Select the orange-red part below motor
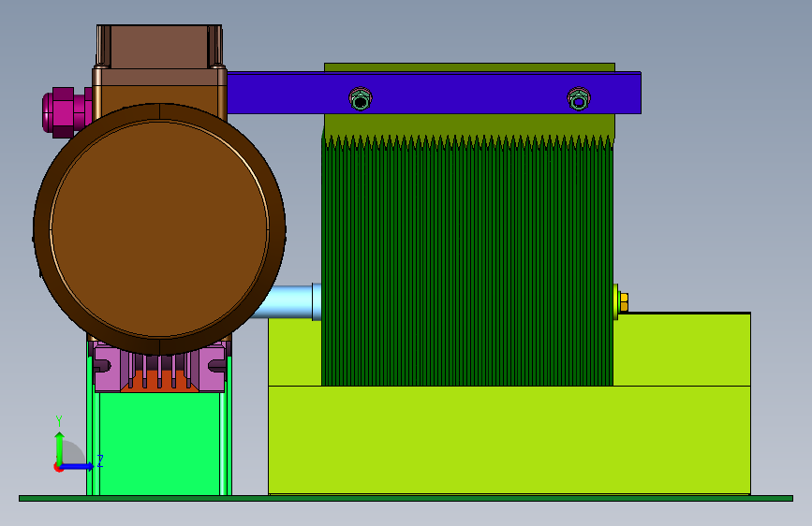The height and width of the screenshot is (526, 812). pyautogui.click(x=160, y=381)
